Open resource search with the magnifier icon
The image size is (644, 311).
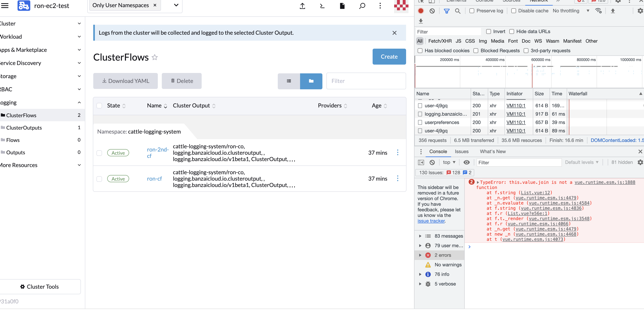362,6
